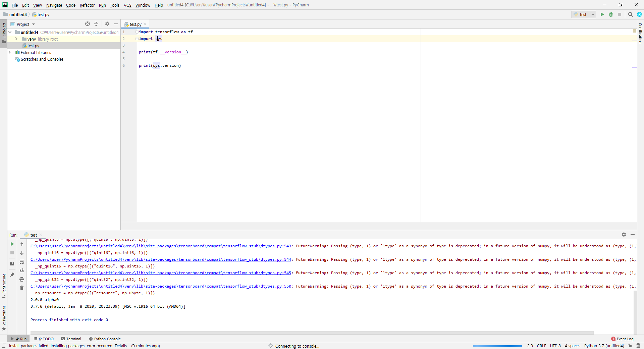This screenshot has height=349, width=644.
Task: Run the test configuration from the toolbar
Action: (x=602, y=14)
